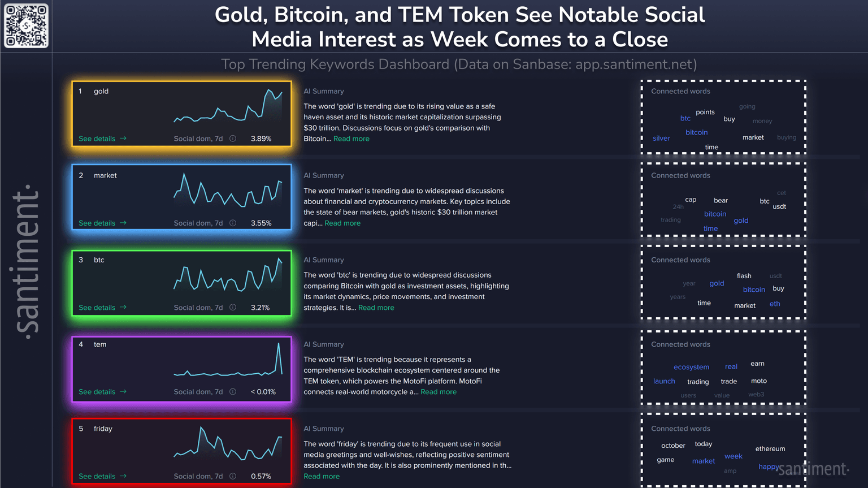Expand Read more in btc summary
This screenshot has height=488, width=868.
pyautogui.click(x=376, y=308)
